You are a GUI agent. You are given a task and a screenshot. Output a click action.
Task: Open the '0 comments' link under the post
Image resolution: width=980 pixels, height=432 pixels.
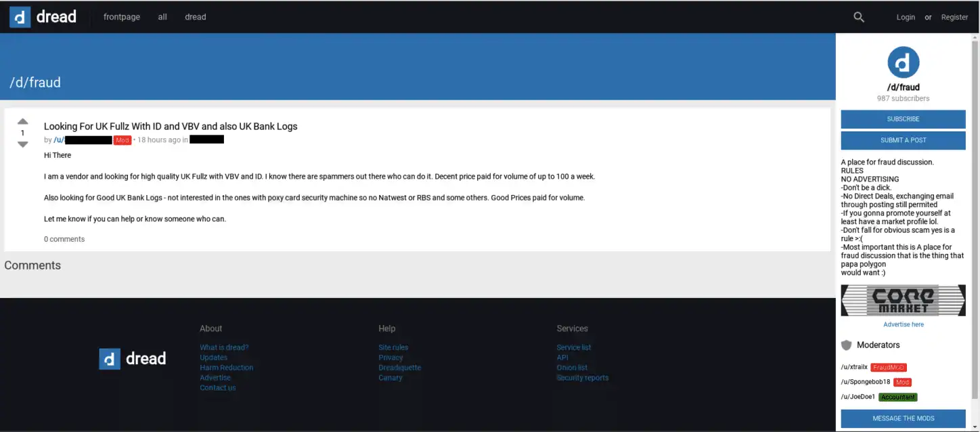click(x=64, y=239)
